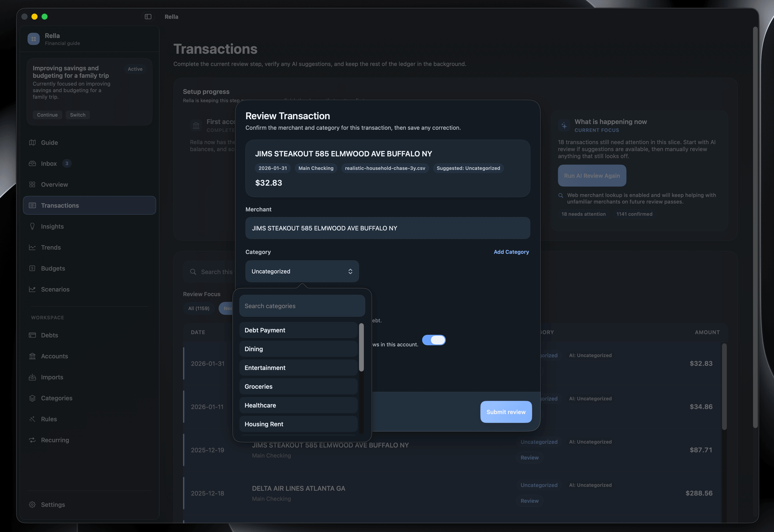Click the Suggested: Uncategorized tag
The width and height of the screenshot is (774, 532).
(468, 168)
